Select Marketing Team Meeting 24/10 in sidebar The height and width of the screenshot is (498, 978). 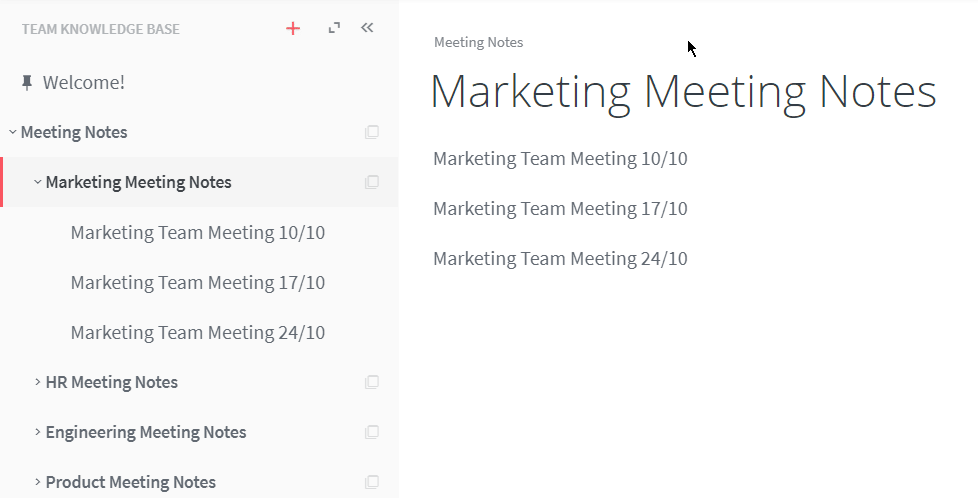pyautogui.click(x=198, y=333)
